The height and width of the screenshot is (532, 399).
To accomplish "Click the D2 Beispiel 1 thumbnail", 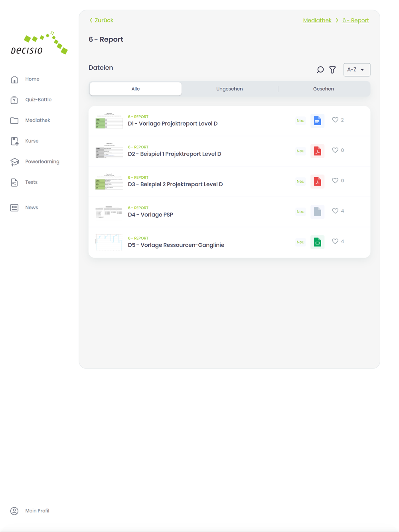I will pos(109,151).
